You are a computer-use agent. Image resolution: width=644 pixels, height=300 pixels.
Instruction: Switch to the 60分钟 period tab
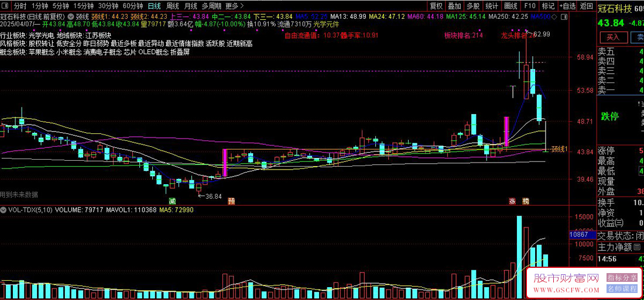133,6
